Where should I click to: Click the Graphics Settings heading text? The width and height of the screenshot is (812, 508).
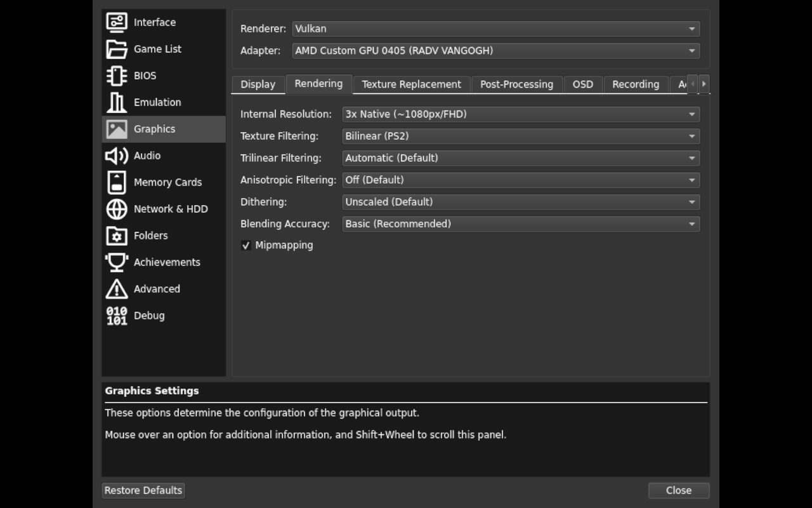tap(152, 391)
